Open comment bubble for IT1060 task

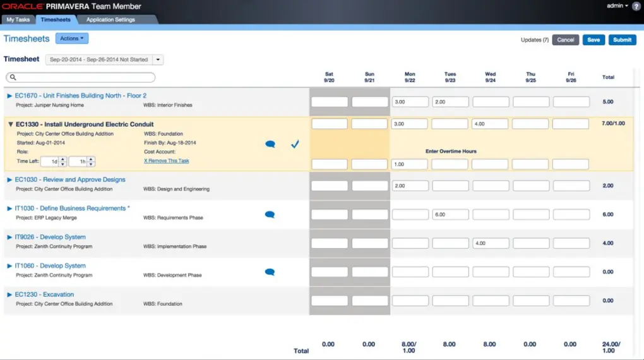click(x=270, y=272)
